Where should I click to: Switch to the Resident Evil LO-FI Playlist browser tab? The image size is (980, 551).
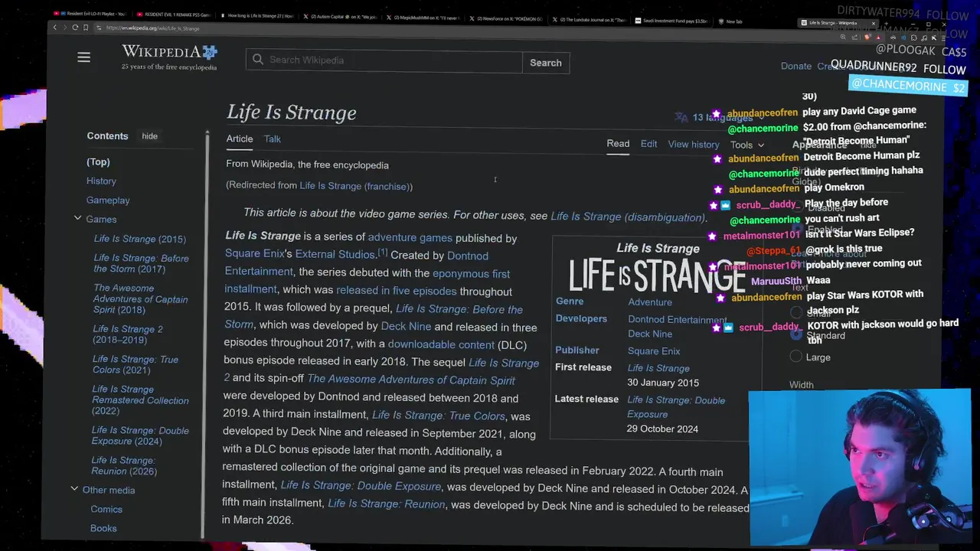pyautogui.click(x=90, y=15)
